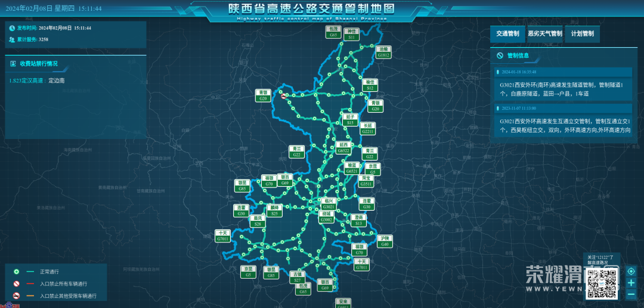
Task: Click 京昆 G5 shield beside 榆蓝 G6521
Action: coord(373,169)
